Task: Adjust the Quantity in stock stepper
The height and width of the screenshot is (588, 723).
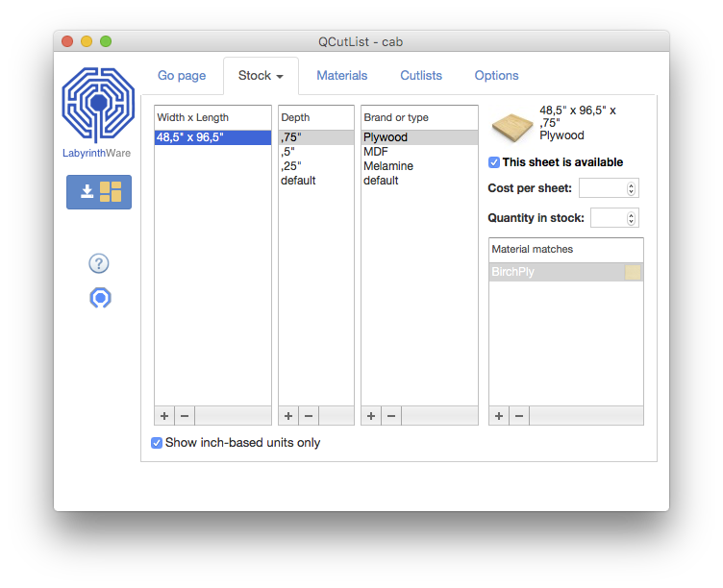Action: [x=631, y=218]
